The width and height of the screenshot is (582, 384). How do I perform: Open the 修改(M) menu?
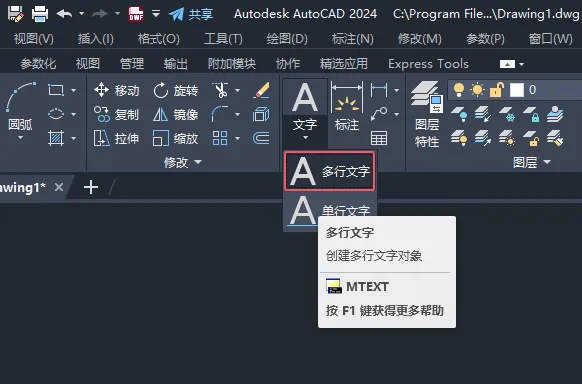point(420,39)
